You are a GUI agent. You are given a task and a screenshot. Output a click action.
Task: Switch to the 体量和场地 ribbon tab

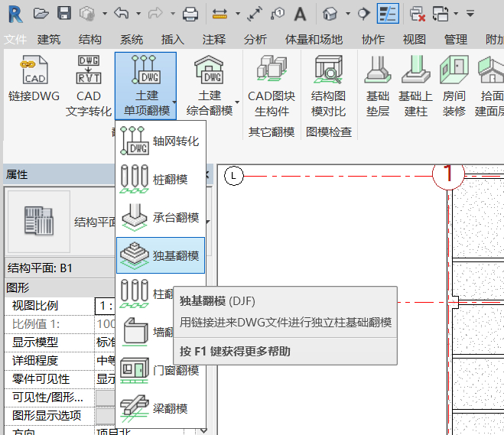tap(314, 40)
